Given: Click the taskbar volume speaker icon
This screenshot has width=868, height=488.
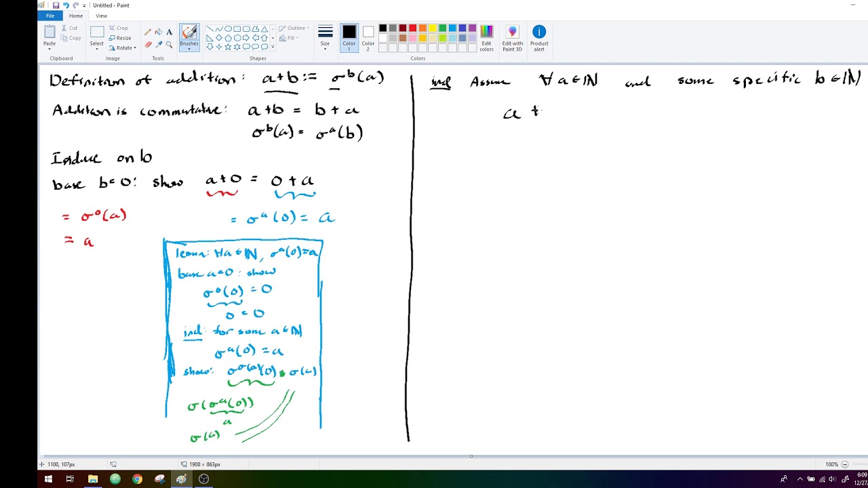Looking at the screenshot, I should coord(832,479).
